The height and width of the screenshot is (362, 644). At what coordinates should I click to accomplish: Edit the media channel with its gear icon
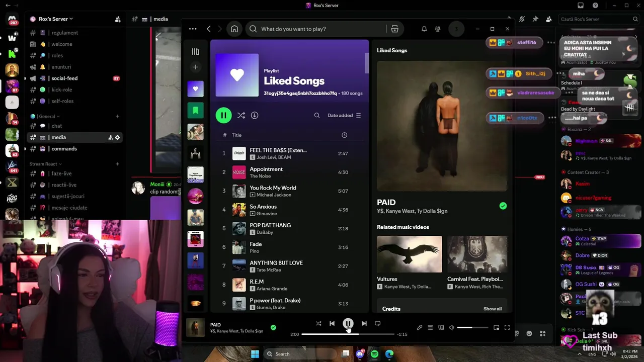[x=117, y=137]
